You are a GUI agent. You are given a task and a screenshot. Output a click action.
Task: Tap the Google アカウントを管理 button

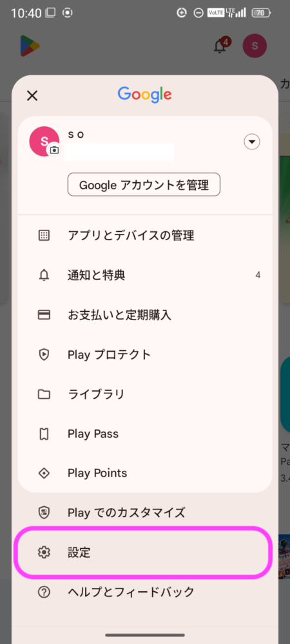pyautogui.click(x=144, y=185)
